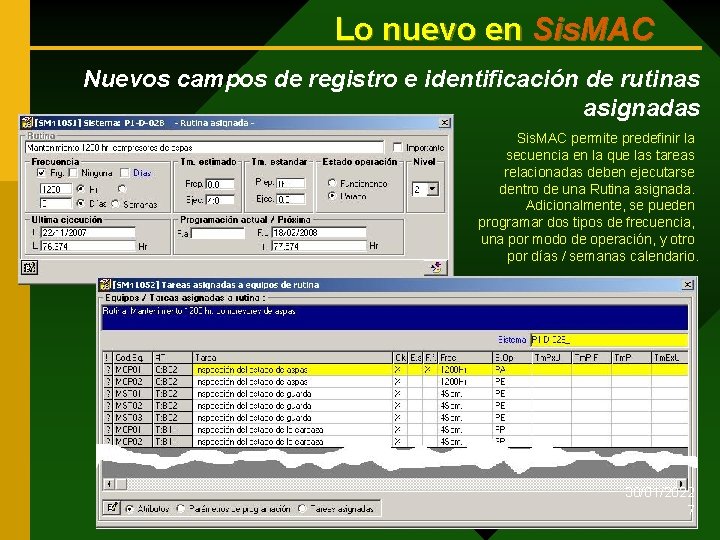Close the Tareas asignadas window
720x540 pixels.
(687, 285)
